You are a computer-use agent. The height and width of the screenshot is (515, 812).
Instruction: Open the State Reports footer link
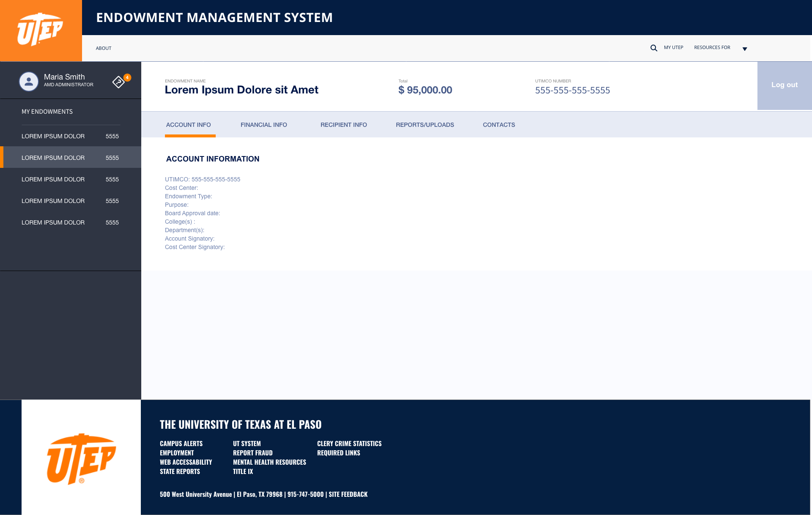(180, 471)
